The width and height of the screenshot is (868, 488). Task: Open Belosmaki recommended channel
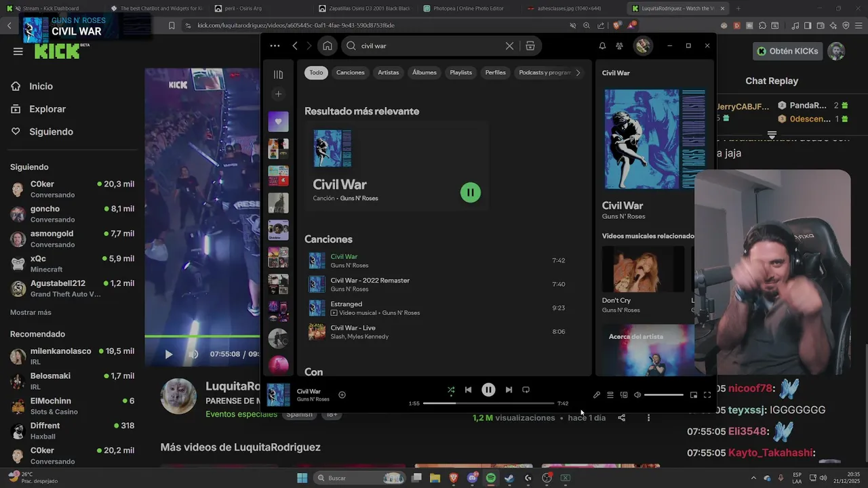[x=72, y=380]
